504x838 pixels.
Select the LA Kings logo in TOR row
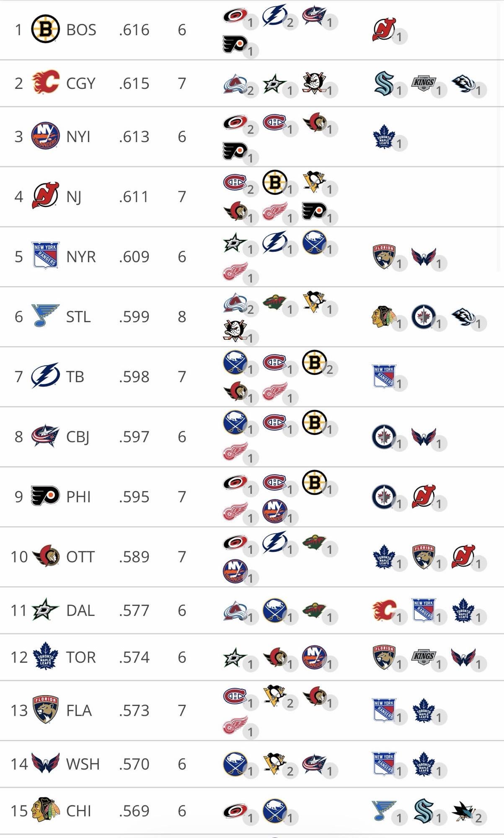(424, 657)
